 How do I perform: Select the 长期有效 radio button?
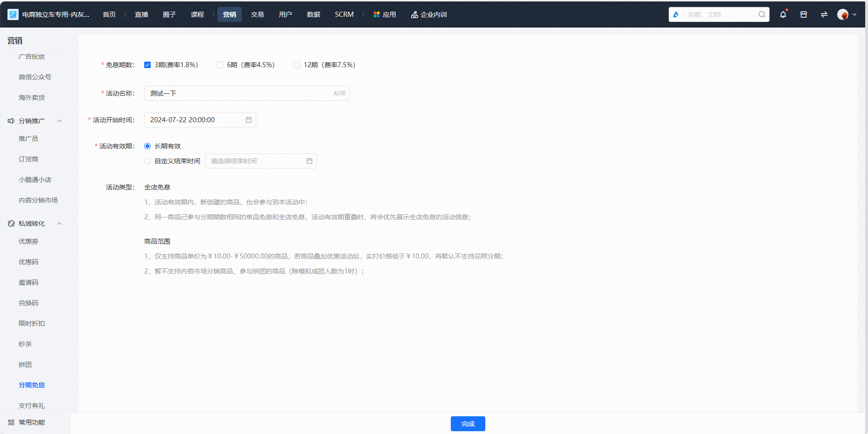click(x=147, y=146)
